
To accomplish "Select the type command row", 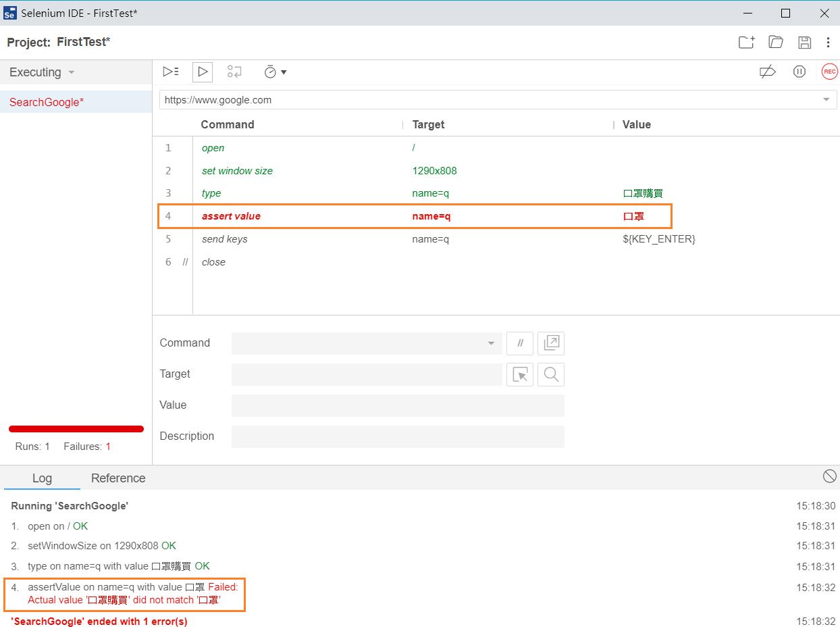I will (x=496, y=193).
